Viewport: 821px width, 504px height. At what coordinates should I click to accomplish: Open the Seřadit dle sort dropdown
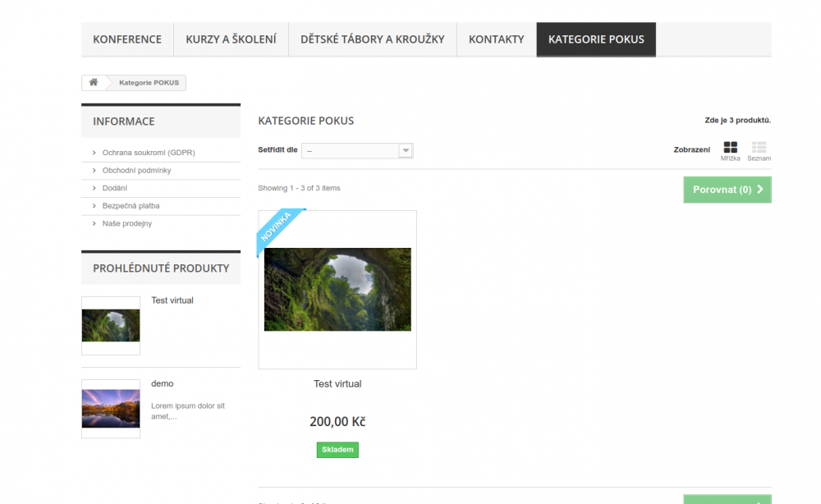point(351,150)
